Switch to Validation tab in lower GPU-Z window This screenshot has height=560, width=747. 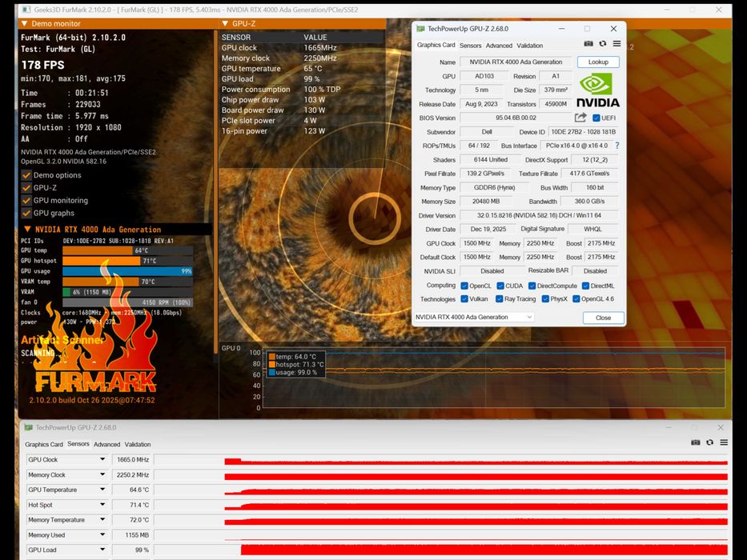coord(138,444)
